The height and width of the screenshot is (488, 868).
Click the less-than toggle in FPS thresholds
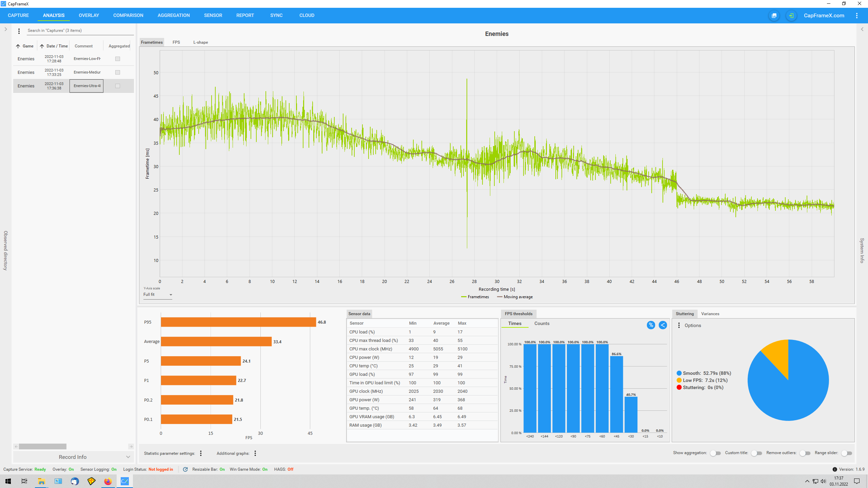pos(663,325)
